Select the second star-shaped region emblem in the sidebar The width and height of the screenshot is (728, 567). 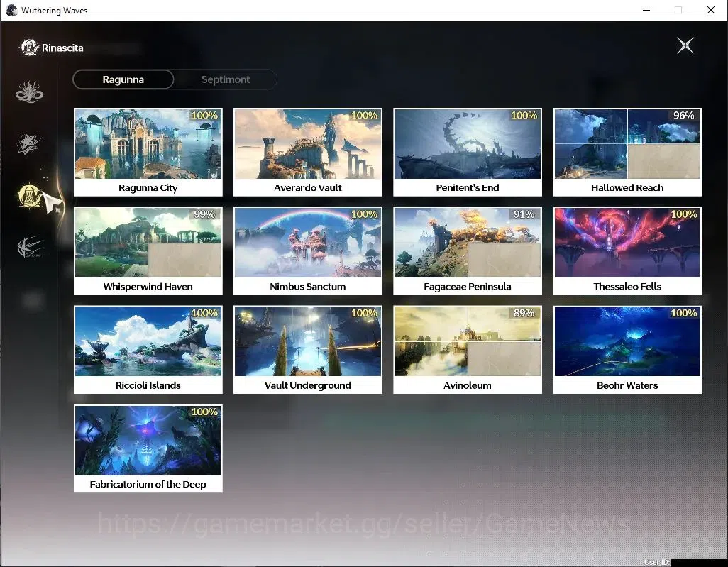29,143
